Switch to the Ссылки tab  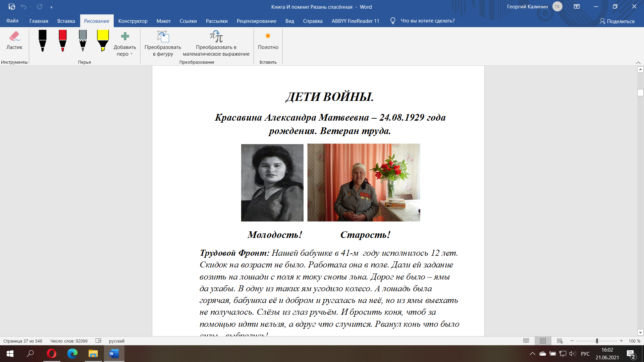pyautogui.click(x=188, y=21)
